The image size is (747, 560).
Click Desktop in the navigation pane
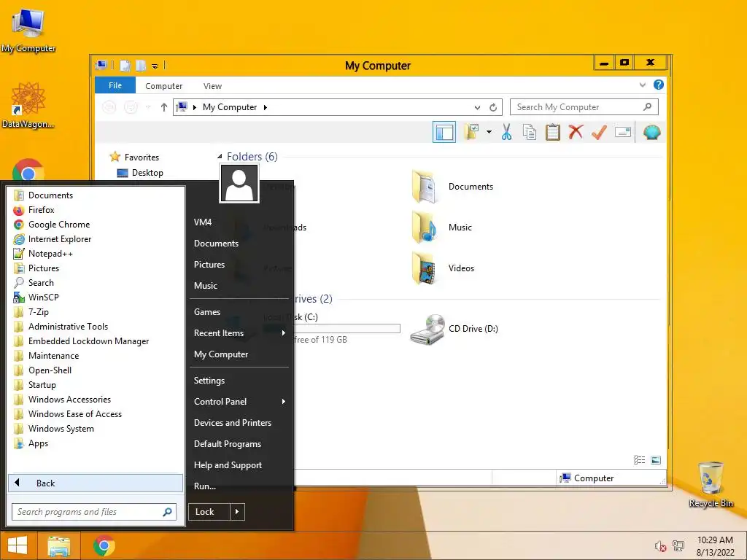point(147,172)
